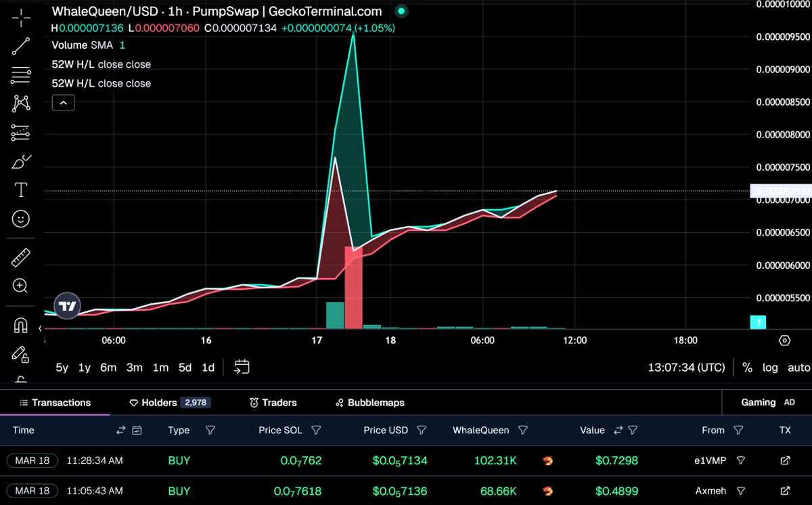Filter the Price SOL column
The image size is (812, 505).
315,430
